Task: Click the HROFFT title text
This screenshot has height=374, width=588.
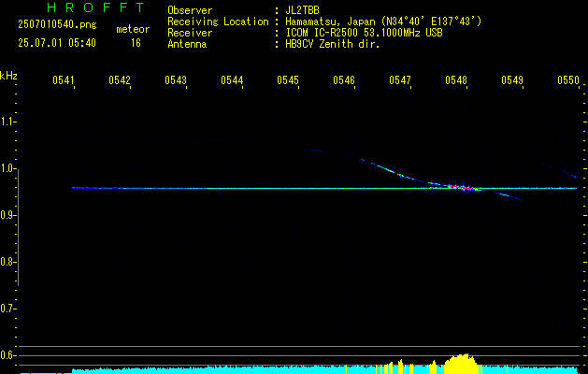Action: pos(95,7)
